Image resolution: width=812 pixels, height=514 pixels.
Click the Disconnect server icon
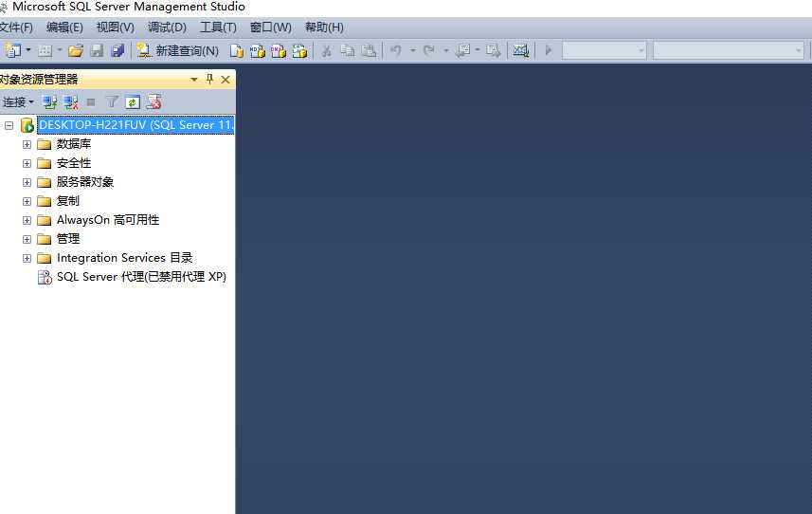(71, 102)
